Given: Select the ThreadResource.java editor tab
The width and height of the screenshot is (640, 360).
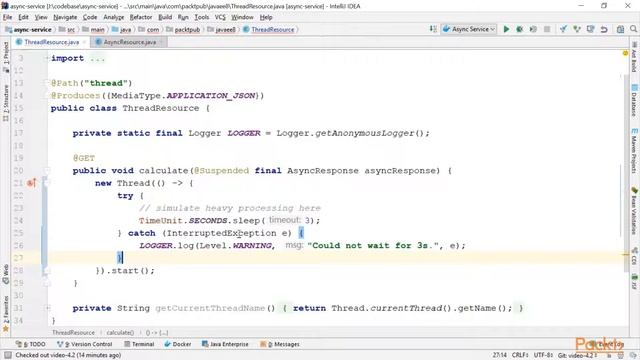Looking at the screenshot, I should pos(51,42).
